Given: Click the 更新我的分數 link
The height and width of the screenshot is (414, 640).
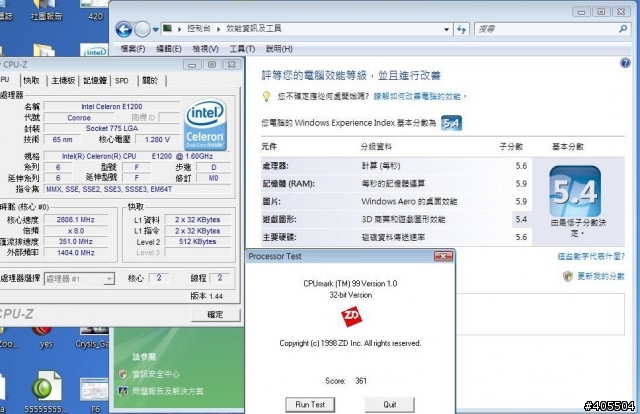Looking at the screenshot, I should (601, 276).
